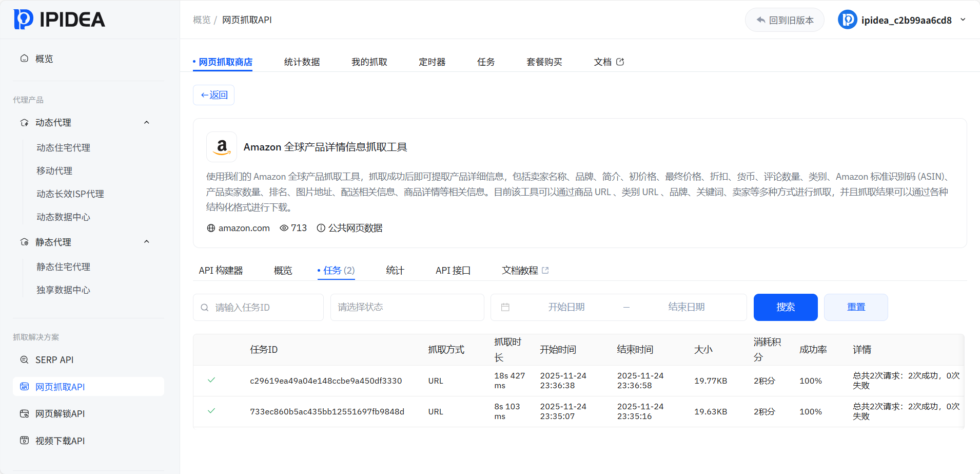Viewport: 980px width, 474px height.
Task: Switch to API 接口 sub-tab
Action: 453,271
